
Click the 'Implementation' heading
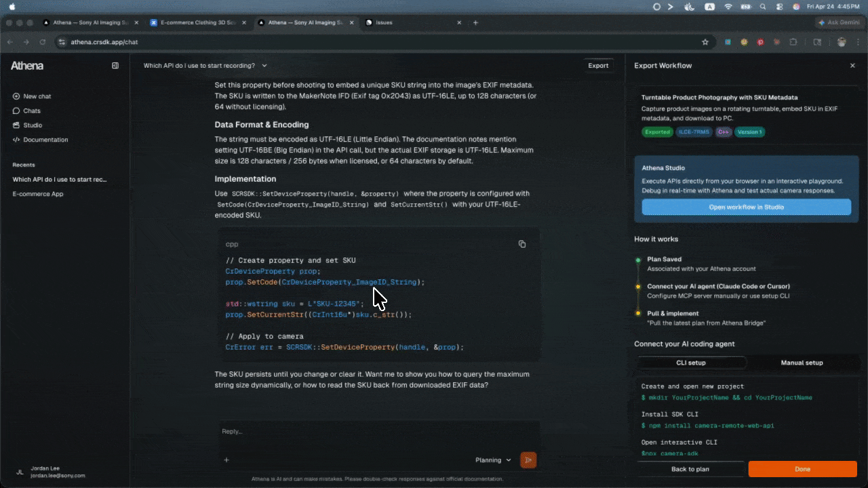point(245,179)
